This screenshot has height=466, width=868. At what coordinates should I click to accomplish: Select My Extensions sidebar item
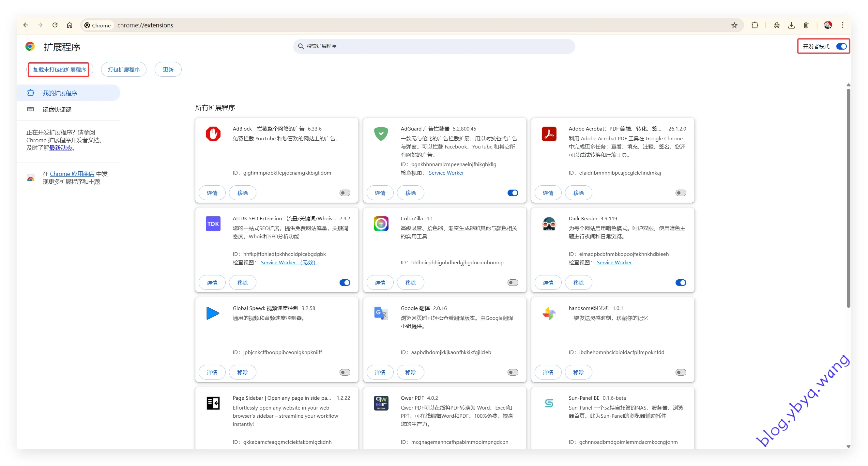[60, 93]
